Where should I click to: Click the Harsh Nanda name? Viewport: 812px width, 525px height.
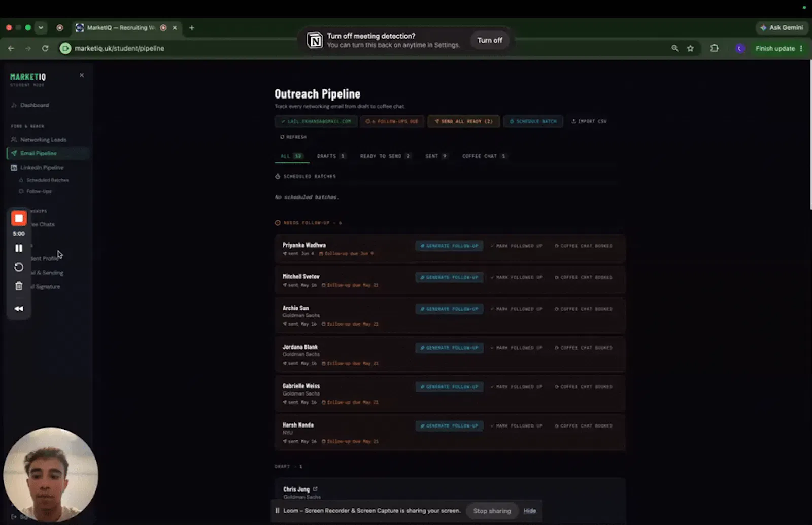click(298, 425)
